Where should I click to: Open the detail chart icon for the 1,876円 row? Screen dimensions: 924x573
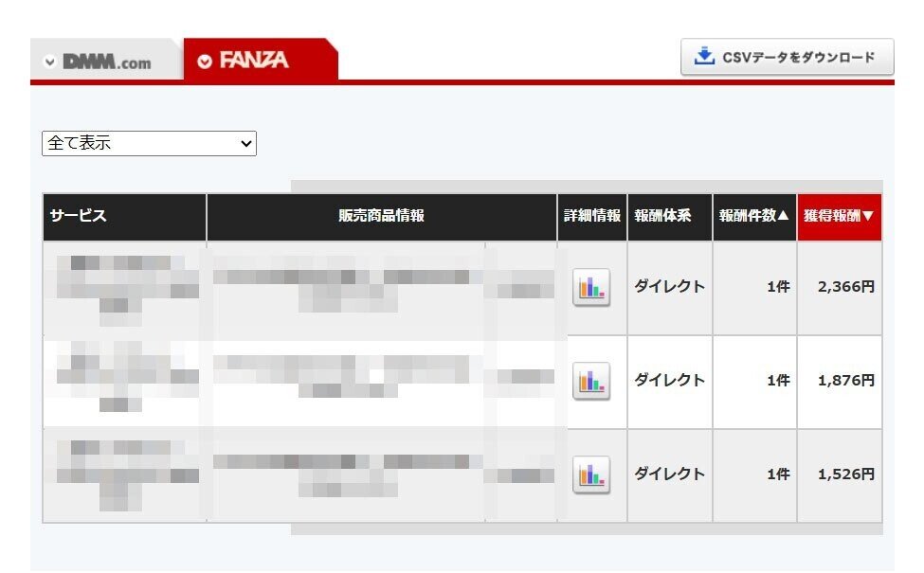[x=590, y=382]
